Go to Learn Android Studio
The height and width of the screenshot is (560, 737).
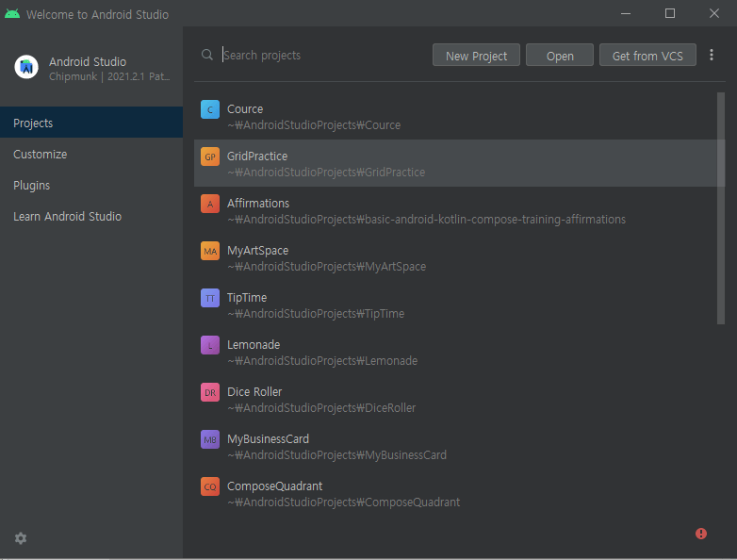(x=91, y=216)
